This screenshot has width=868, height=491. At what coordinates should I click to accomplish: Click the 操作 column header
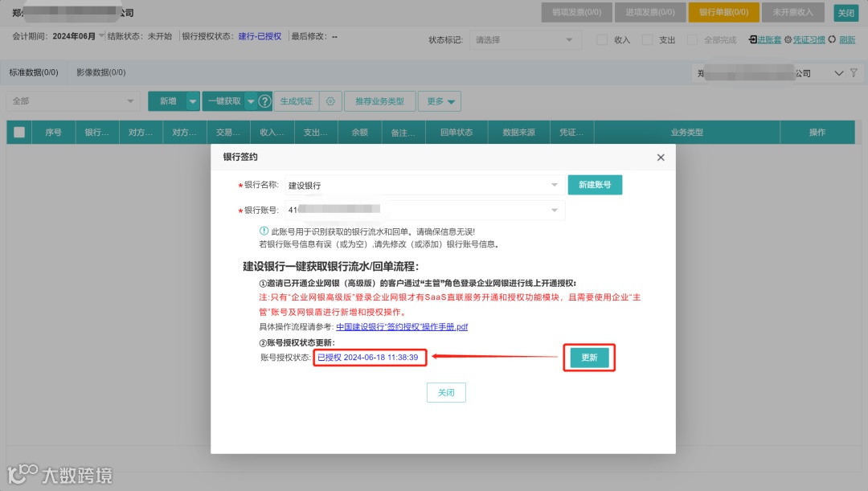click(817, 133)
